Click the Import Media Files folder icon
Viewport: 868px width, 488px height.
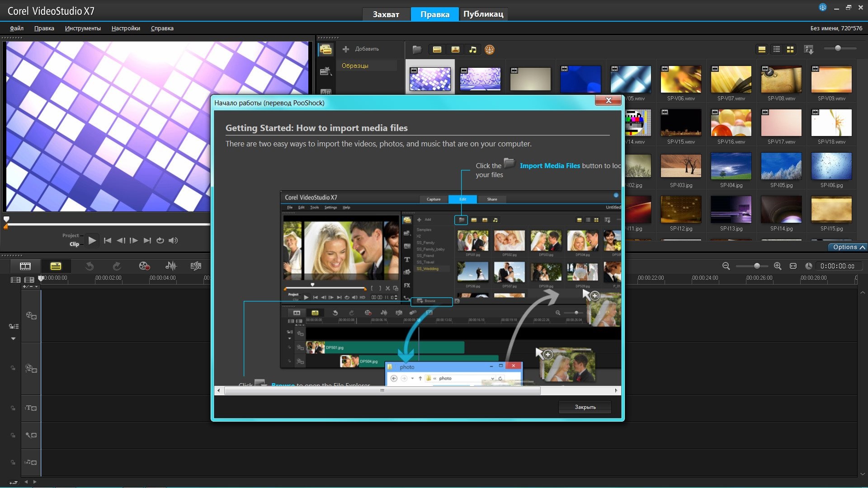click(x=417, y=50)
